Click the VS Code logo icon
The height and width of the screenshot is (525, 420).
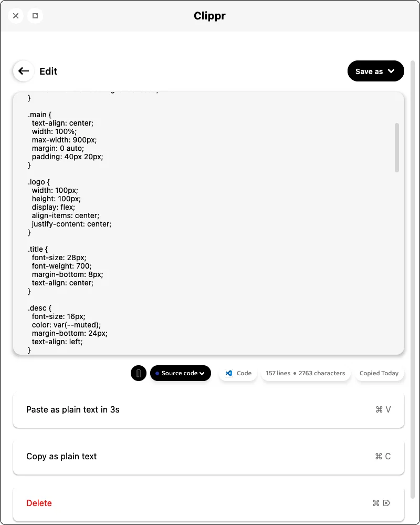229,373
